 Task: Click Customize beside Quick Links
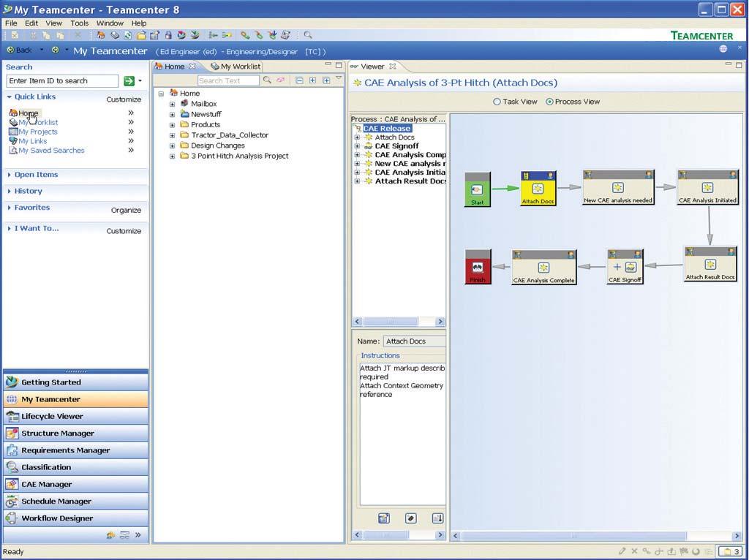click(124, 99)
